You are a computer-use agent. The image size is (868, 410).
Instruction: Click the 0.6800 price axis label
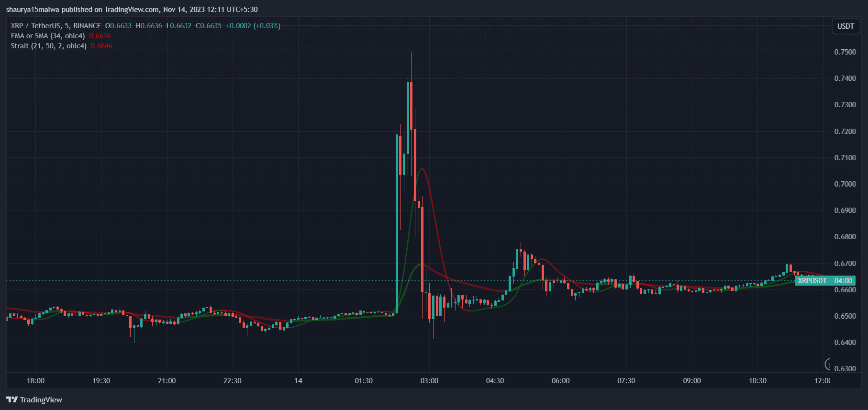[845, 237]
